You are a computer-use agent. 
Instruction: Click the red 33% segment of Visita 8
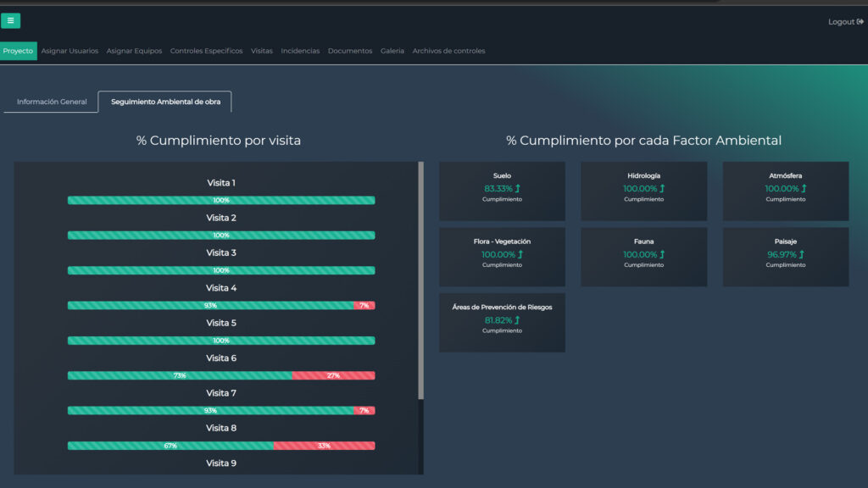point(325,446)
